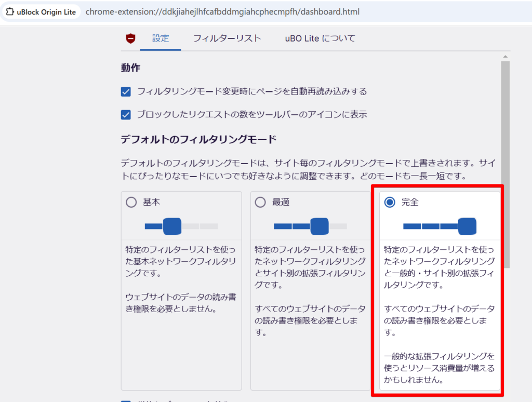Screen dimensions: 532x402
Task: Select the 完全 radio button
Action: point(390,202)
